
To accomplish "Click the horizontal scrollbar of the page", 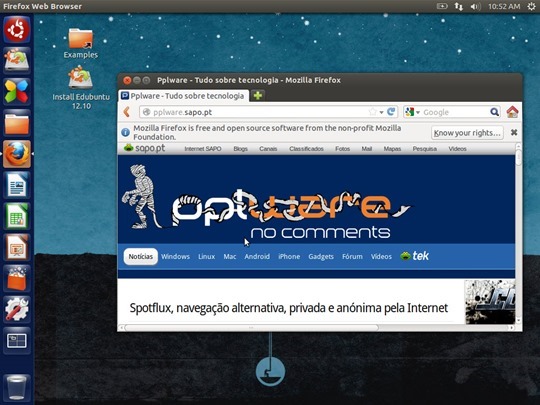I will click(251, 328).
